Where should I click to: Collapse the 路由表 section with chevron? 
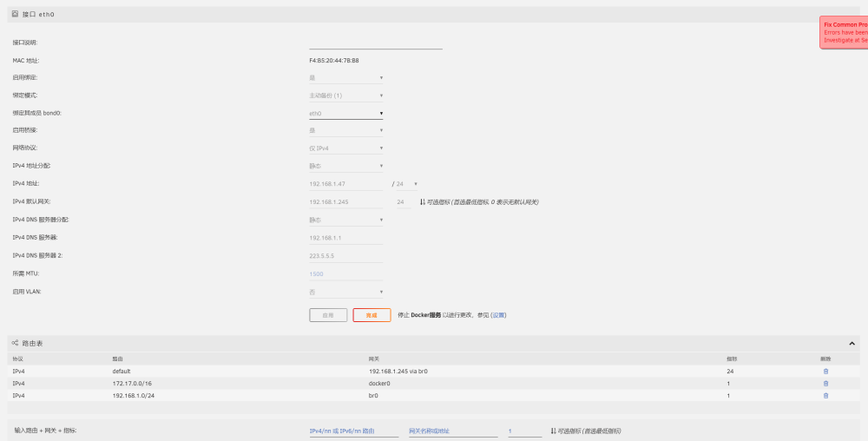click(852, 344)
